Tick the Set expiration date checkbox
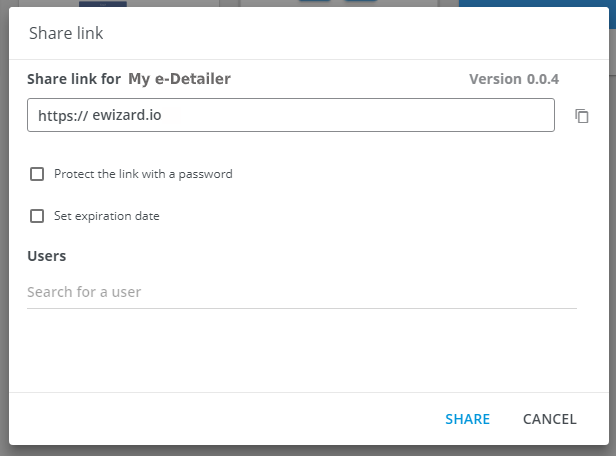The width and height of the screenshot is (616, 456). [x=37, y=216]
